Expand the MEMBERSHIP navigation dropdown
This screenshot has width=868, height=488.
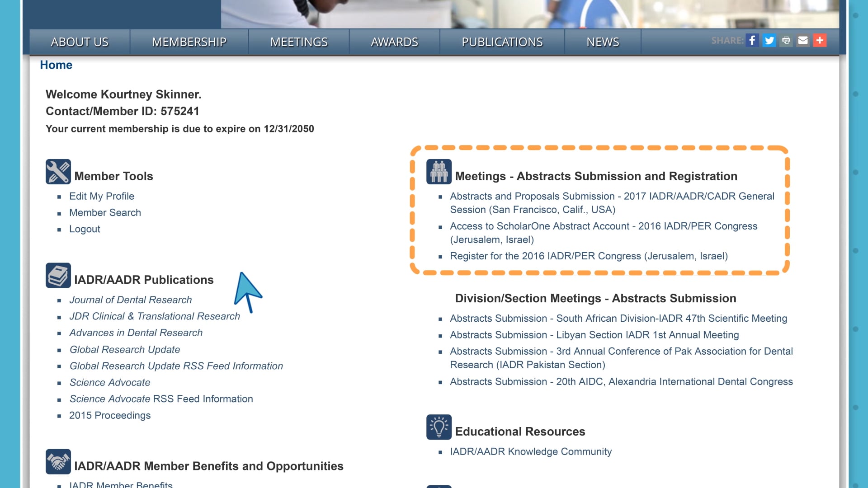(x=189, y=42)
